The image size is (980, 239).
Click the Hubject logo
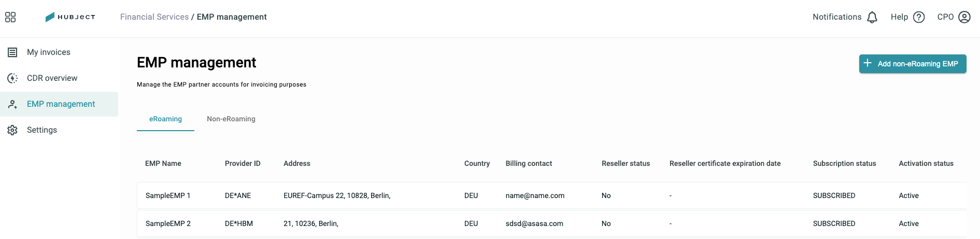(70, 17)
